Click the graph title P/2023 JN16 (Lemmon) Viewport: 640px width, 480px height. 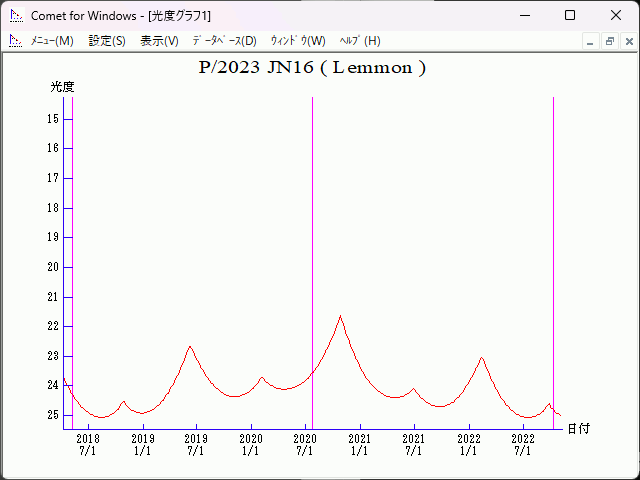click(313, 68)
